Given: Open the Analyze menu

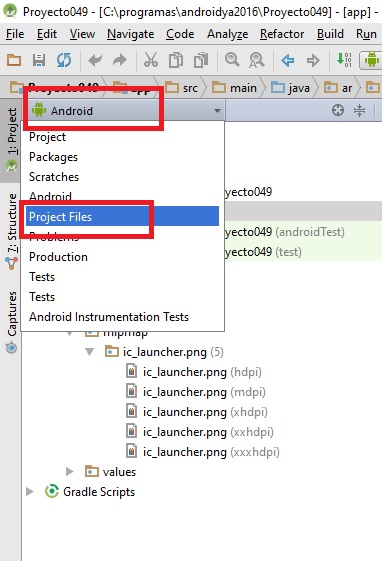Looking at the screenshot, I should [227, 34].
